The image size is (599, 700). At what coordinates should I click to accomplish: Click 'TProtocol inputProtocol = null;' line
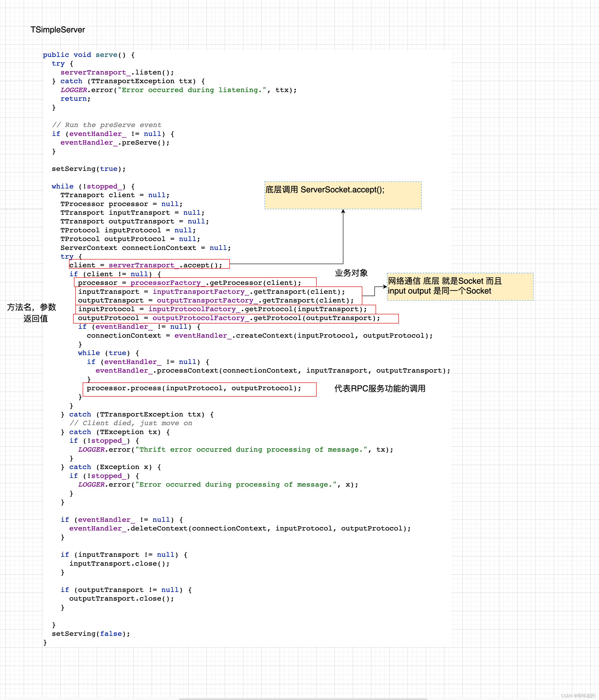[128, 231]
